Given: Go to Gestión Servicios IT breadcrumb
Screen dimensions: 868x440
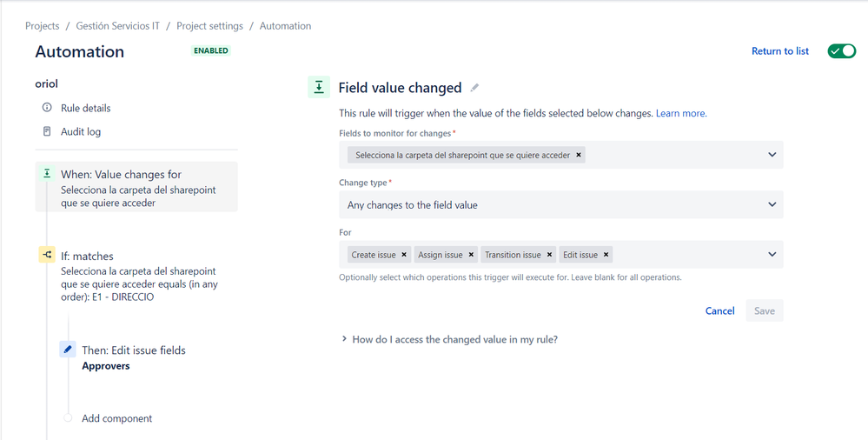Looking at the screenshot, I should tap(118, 26).
